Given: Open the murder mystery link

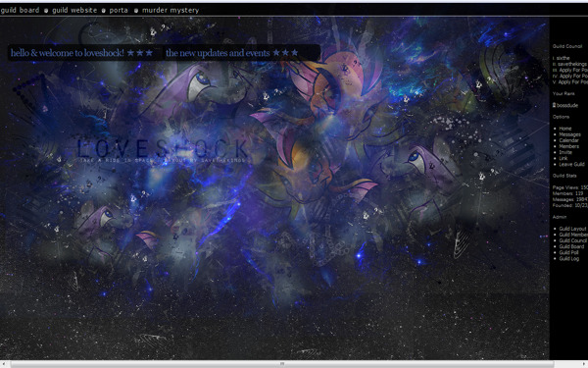Looking at the screenshot, I should point(171,10).
